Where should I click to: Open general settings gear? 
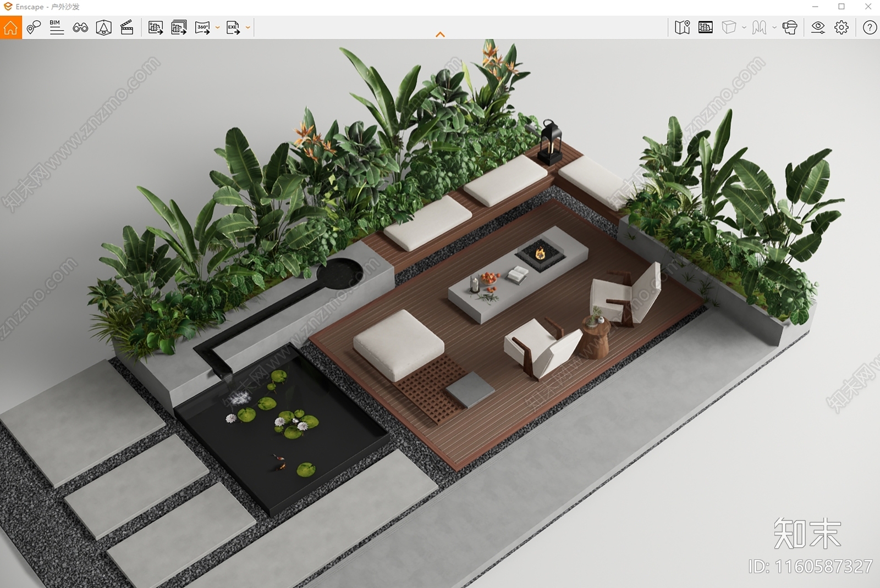842,27
